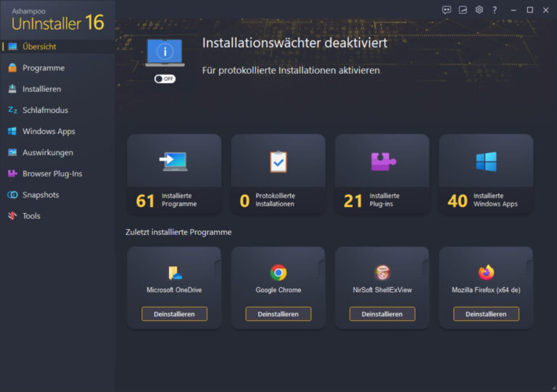Screen dimensions: 557x392
Task: Click the Auswirkungen chart icon
Action: [12, 152]
